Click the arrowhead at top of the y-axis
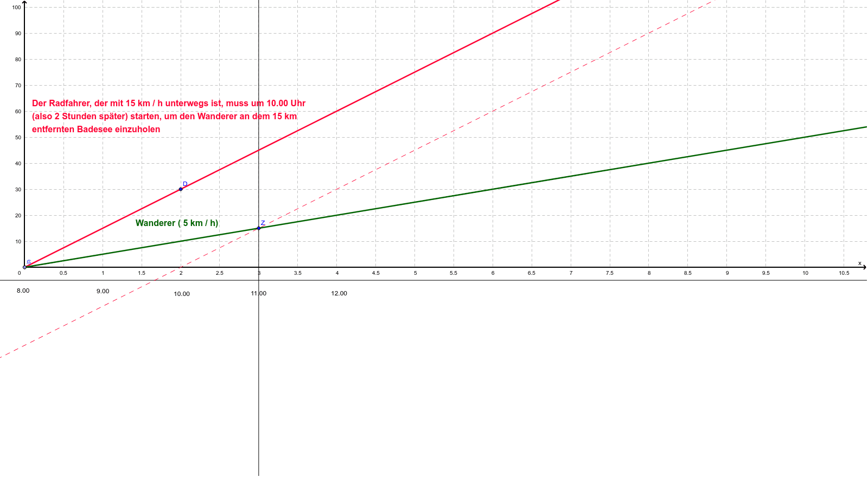Viewport: 868px width, 477px height. 24,3
